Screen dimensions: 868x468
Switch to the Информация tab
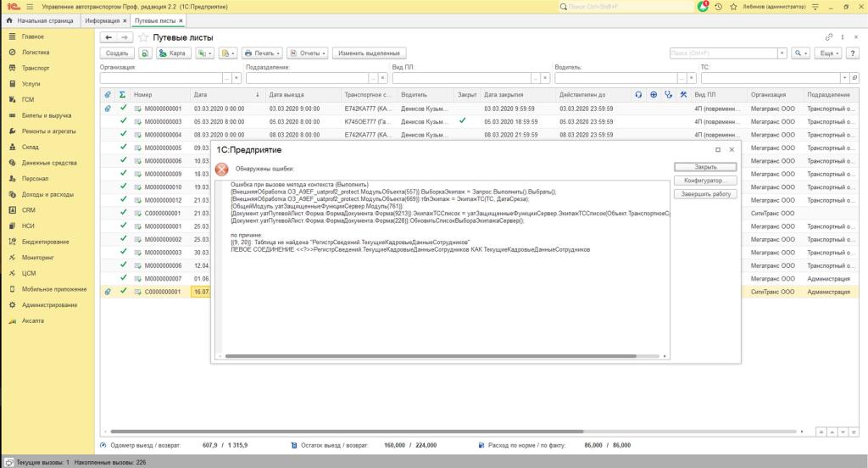(102, 20)
